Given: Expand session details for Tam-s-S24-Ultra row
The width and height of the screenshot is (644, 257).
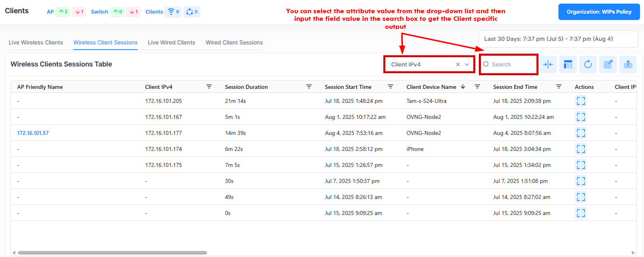Looking at the screenshot, I should 580,101.
